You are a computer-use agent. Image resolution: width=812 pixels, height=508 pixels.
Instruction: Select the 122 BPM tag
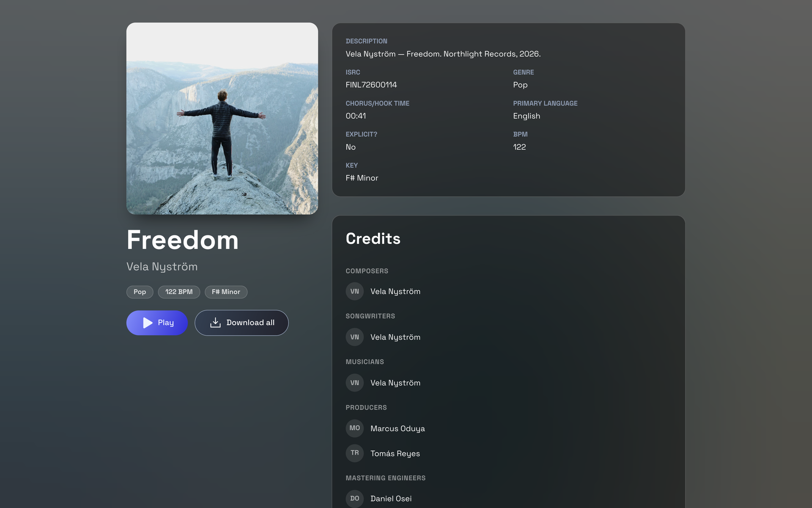(179, 292)
